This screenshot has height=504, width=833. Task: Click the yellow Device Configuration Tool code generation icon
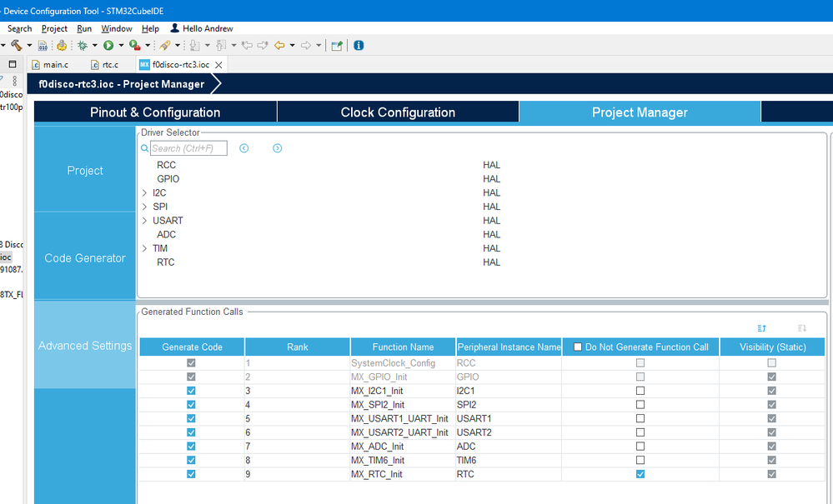pos(62,46)
